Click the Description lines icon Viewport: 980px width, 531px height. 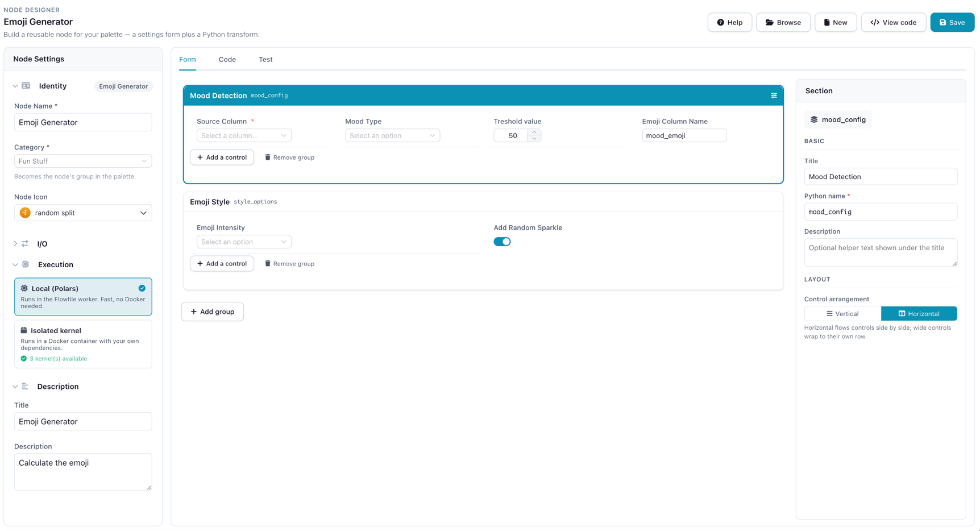tap(25, 386)
